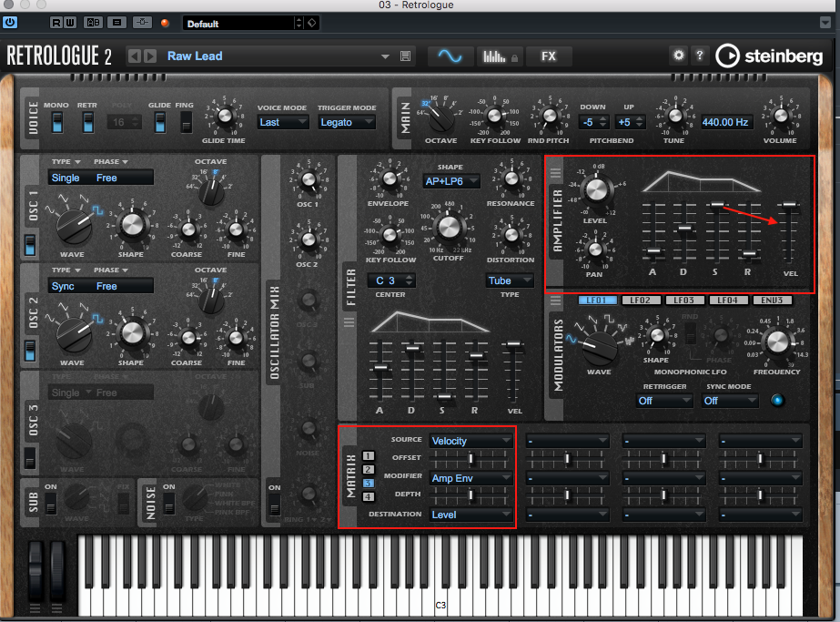Open the Voice Mode dropdown showing Last

pos(282,122)
